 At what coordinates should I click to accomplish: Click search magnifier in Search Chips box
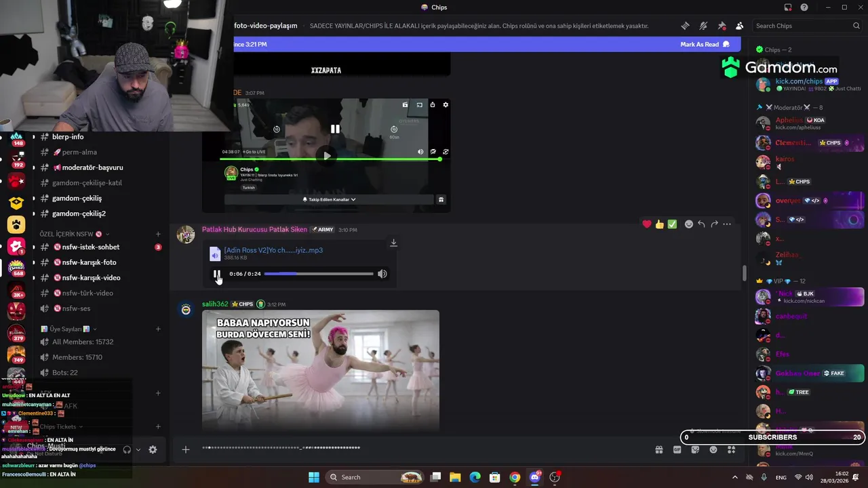click(856, 26)
